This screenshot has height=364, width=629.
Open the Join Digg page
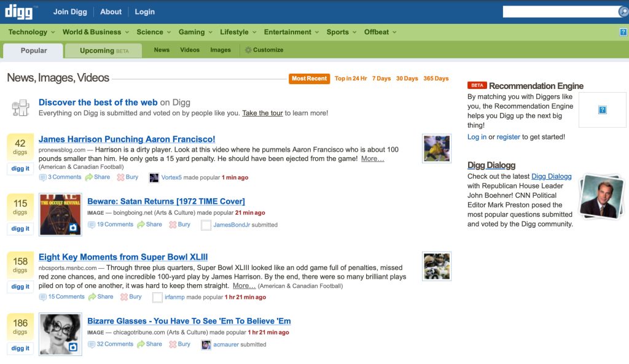pos(70,12)
